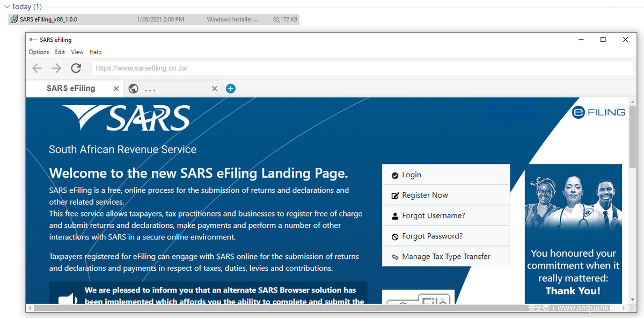Click the scroll down arrow of vertical scrollbar
644x318 pixels.
coord(633,300)
